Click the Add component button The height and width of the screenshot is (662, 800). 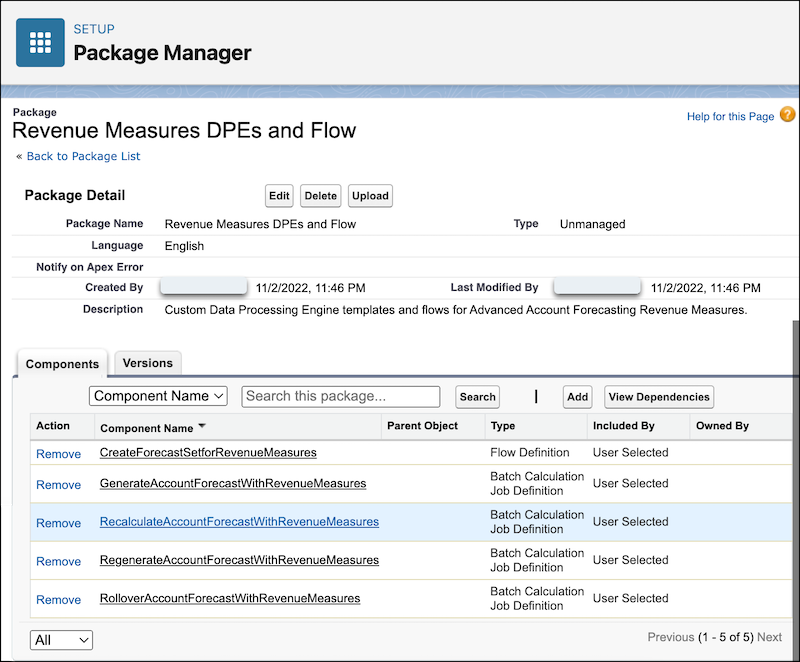coord(578,397)
